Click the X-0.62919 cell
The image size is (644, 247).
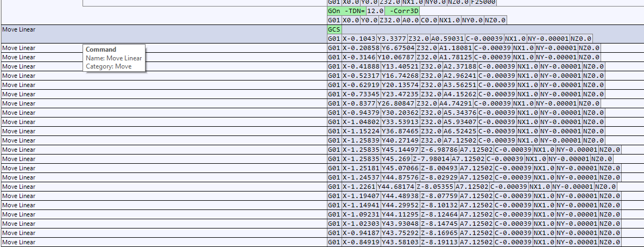coord(361,85)
